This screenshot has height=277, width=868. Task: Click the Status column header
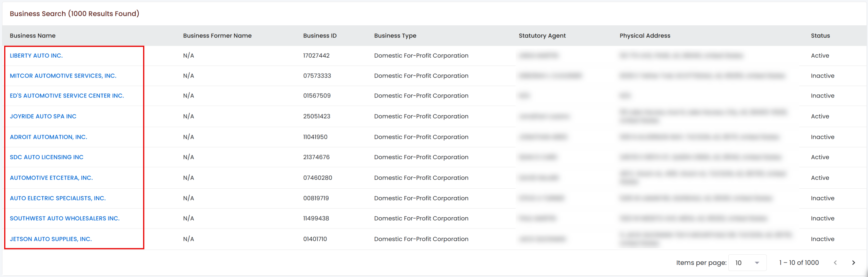click(x=820, y=36)
